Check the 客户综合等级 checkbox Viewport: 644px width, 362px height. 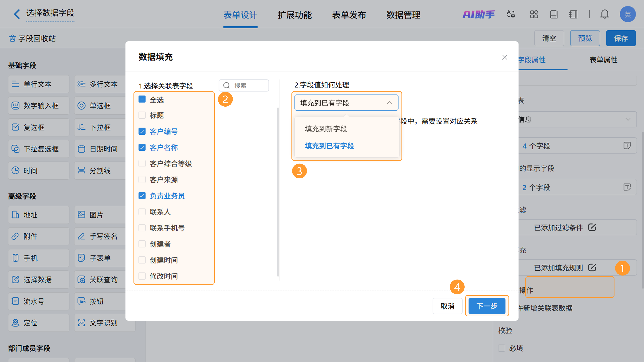(142, 164)
